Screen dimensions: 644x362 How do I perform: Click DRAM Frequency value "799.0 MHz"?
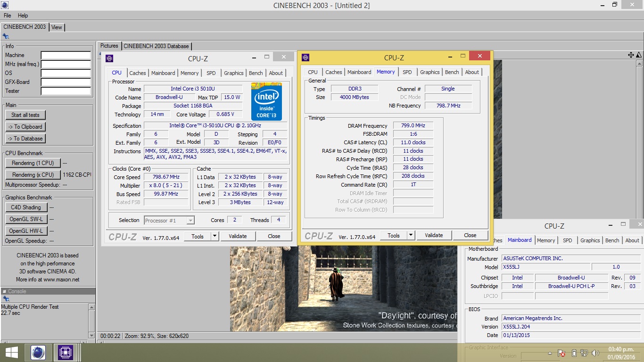pos(413,126)
